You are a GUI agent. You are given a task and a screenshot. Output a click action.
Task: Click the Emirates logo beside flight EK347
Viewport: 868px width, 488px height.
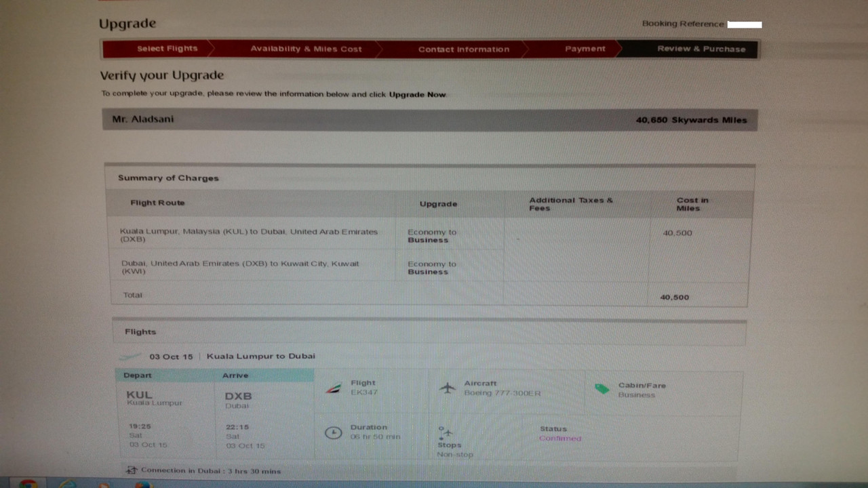[x=332, y=388]
